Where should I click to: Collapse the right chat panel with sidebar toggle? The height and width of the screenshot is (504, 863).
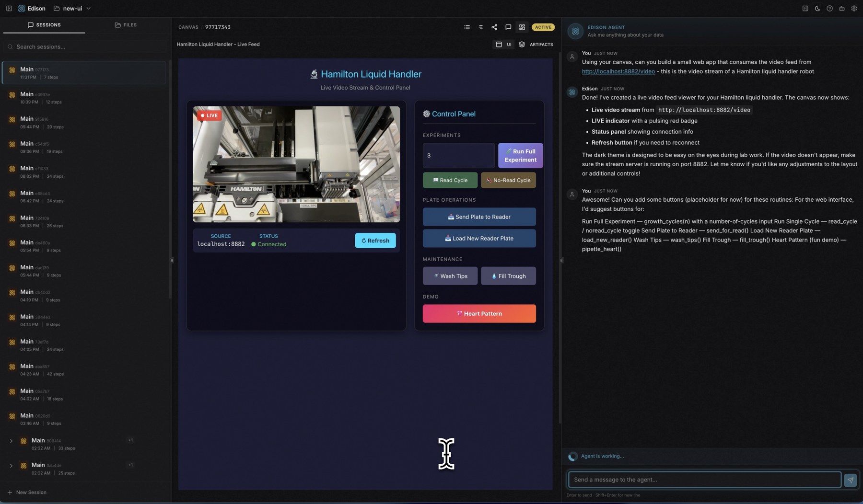804,8
